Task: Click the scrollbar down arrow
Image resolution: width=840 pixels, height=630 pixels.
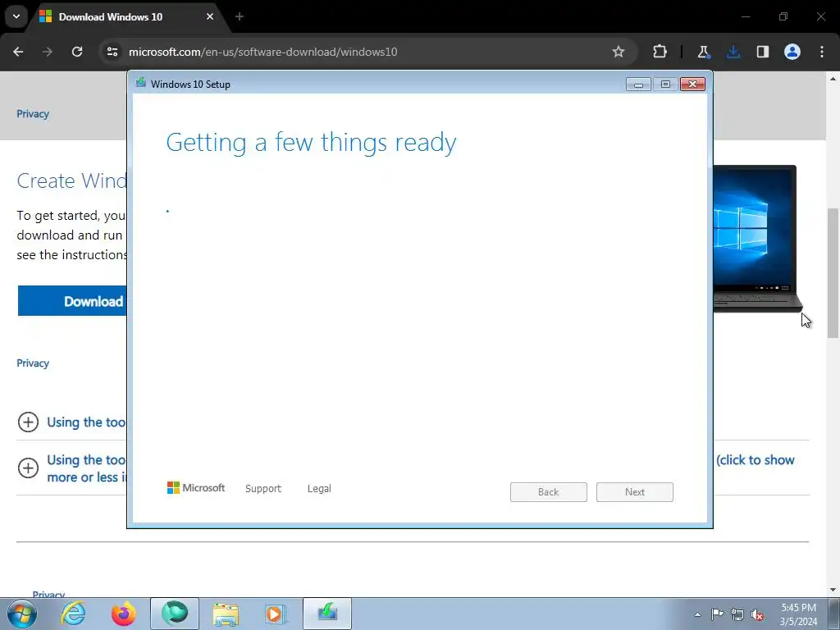Action: click(x=833, y=590)
